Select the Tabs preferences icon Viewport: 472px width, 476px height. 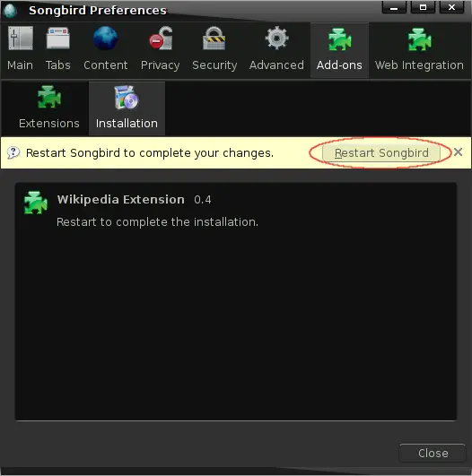[57, 39]
